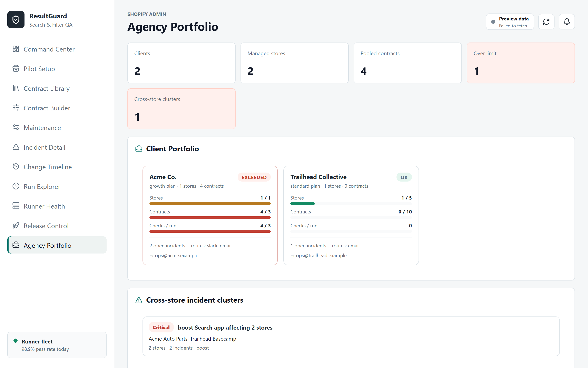Viewport: 588px width, 368px height.
Task: Click the Acme Co. Checks / run progress bar
Action: click(210, 231)
